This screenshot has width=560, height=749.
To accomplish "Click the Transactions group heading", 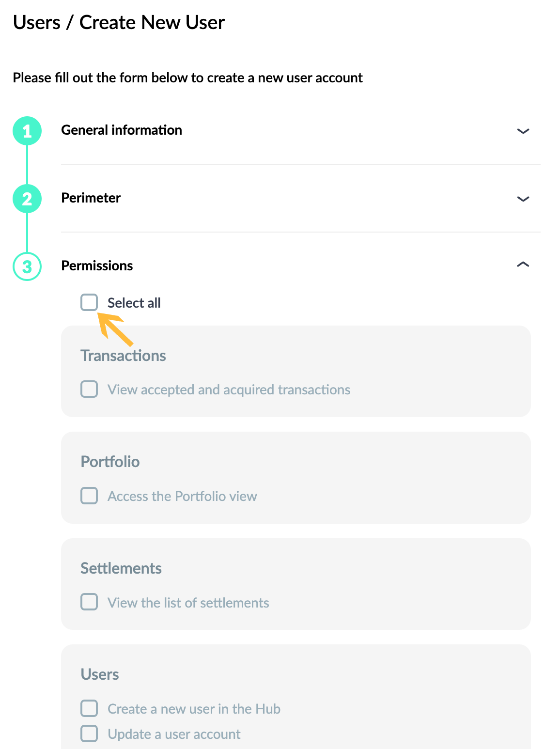I will [123, 356].
